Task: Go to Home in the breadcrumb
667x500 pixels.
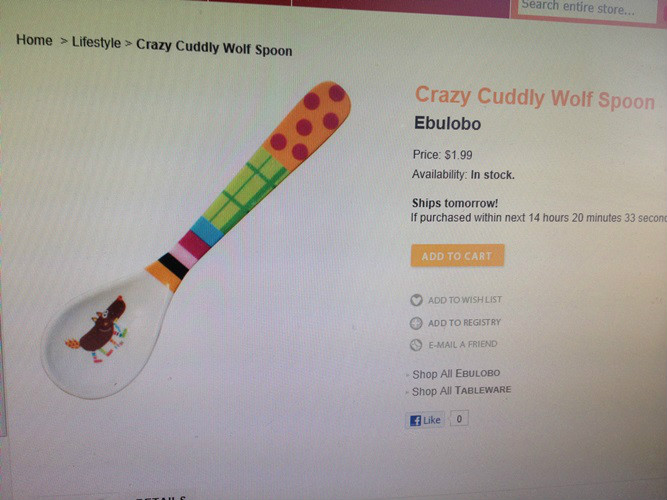Action: click(x=34, y=40)
